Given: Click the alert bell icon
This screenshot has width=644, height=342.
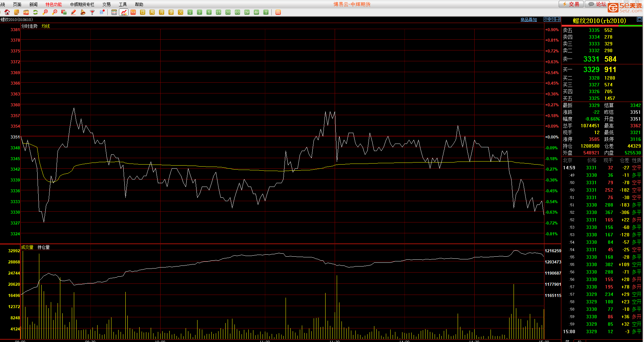Looking at the screenshot, I should 83,12.
